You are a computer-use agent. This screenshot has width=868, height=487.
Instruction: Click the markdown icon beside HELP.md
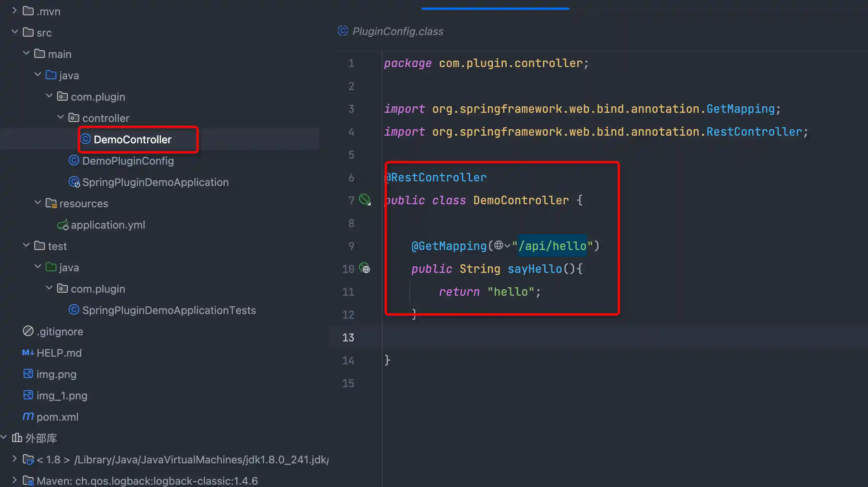(x=28, y=352)
